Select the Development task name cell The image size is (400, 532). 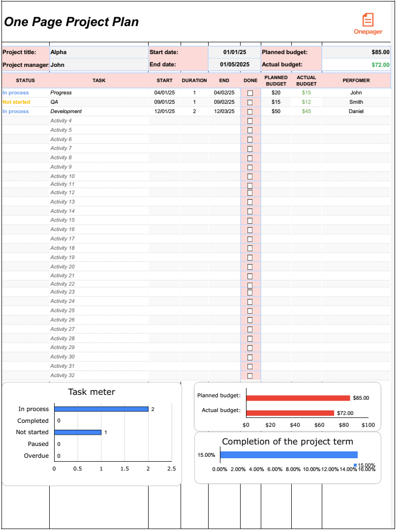(x=99, y=111)
